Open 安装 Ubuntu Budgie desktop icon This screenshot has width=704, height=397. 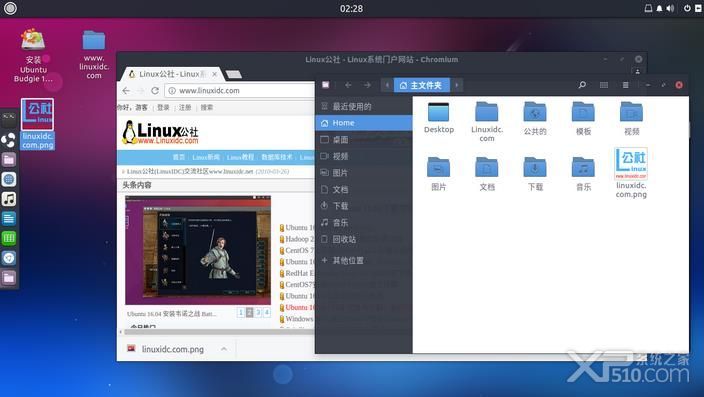(33, 55)
